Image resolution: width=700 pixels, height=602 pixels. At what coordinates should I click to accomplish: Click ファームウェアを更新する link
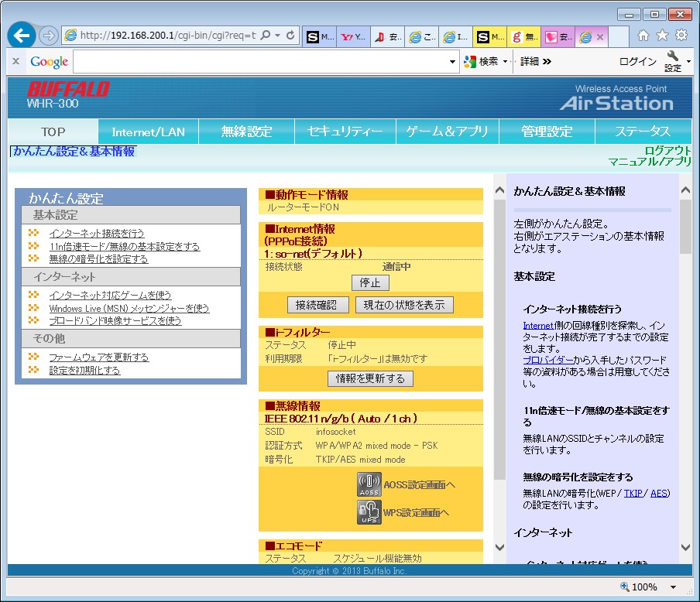(98, 357)
